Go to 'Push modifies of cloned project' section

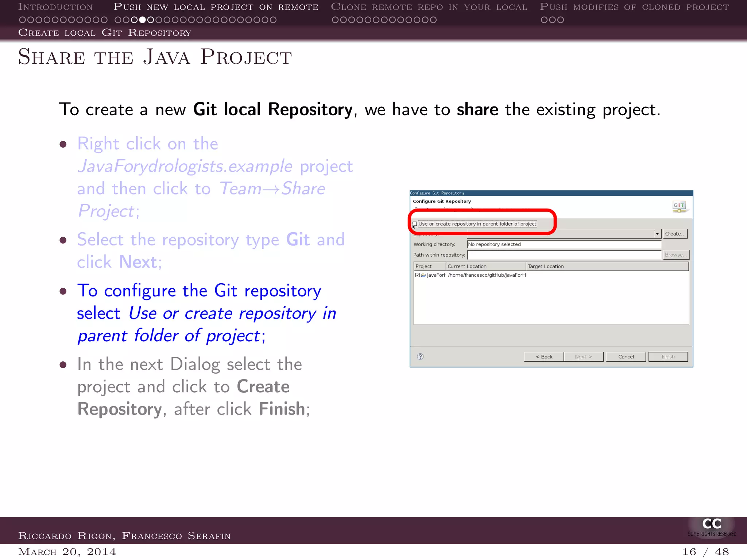click(634, 7)
